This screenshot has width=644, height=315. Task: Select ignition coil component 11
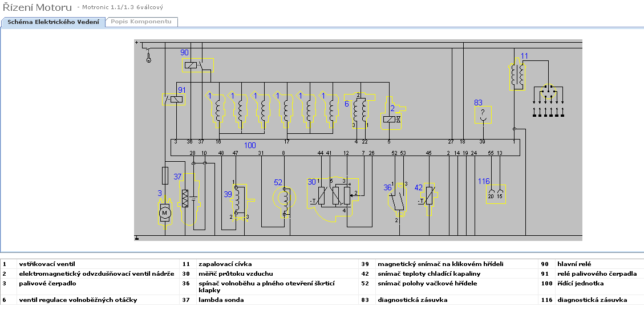tap(517, 74)
